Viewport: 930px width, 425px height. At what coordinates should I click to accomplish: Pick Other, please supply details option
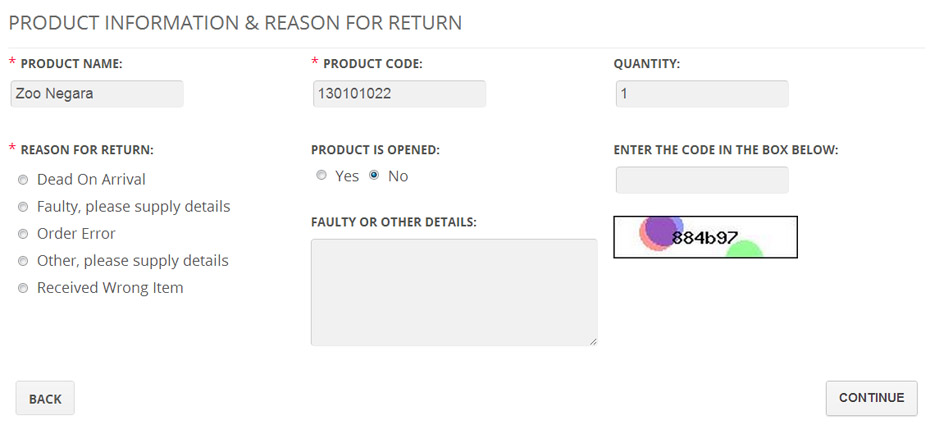pos(23,261)
